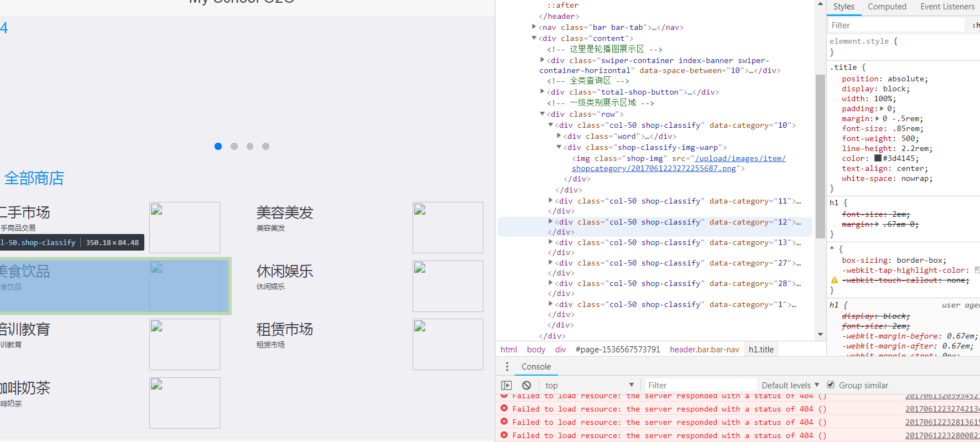Collapse the div content element
The width and height of the screenshot is (980, 442).
point(534,38)
